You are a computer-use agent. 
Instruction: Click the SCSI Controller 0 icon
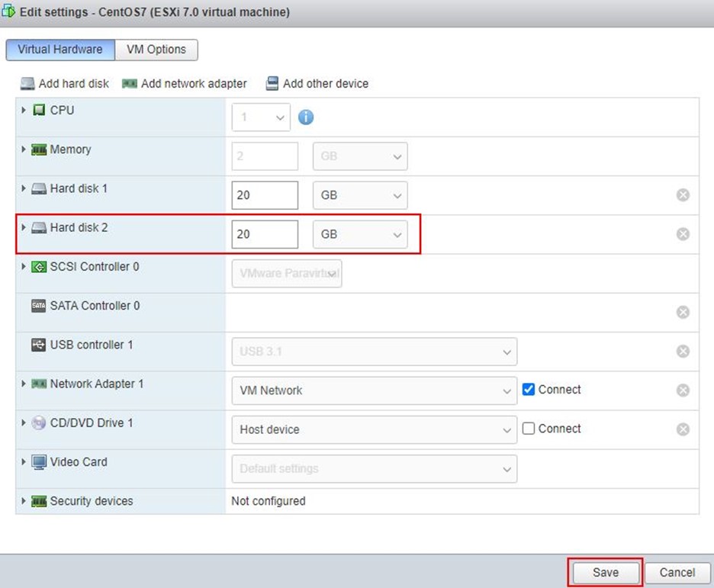39,267
